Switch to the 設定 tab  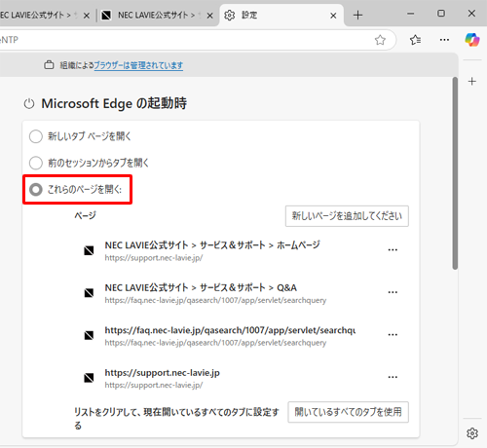click(x=281, y=16)
